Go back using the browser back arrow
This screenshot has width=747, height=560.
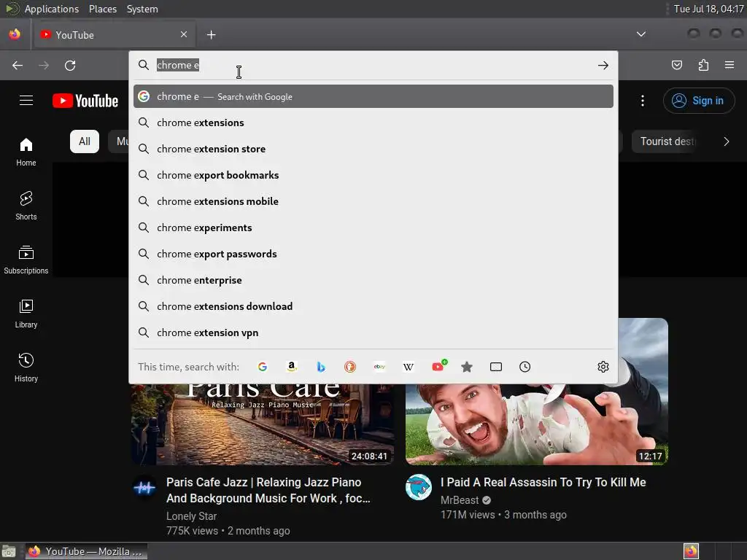[18, 65]
